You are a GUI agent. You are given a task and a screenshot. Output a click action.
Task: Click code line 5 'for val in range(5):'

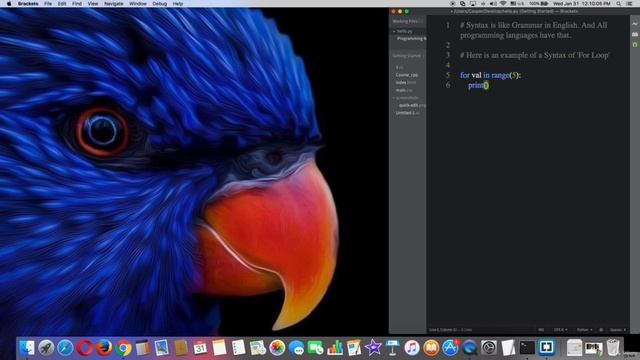(x=490, y=75)
